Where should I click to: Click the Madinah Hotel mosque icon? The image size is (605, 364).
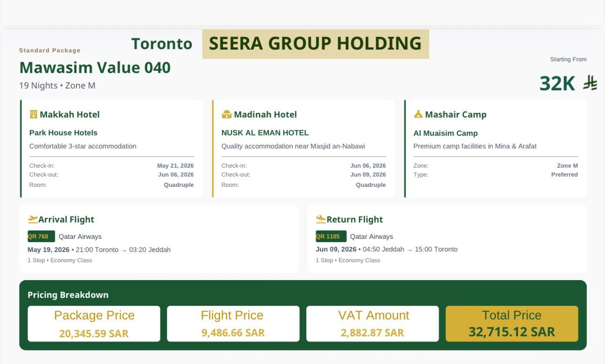[227, 114]
